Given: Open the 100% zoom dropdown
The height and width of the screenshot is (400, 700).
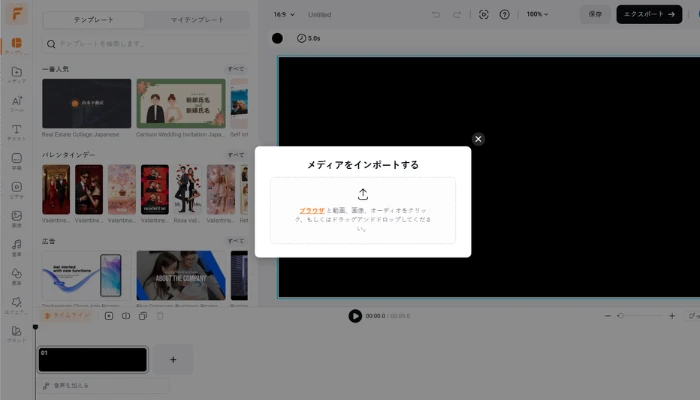Looking at the screenshot, I should pos(537,14).
